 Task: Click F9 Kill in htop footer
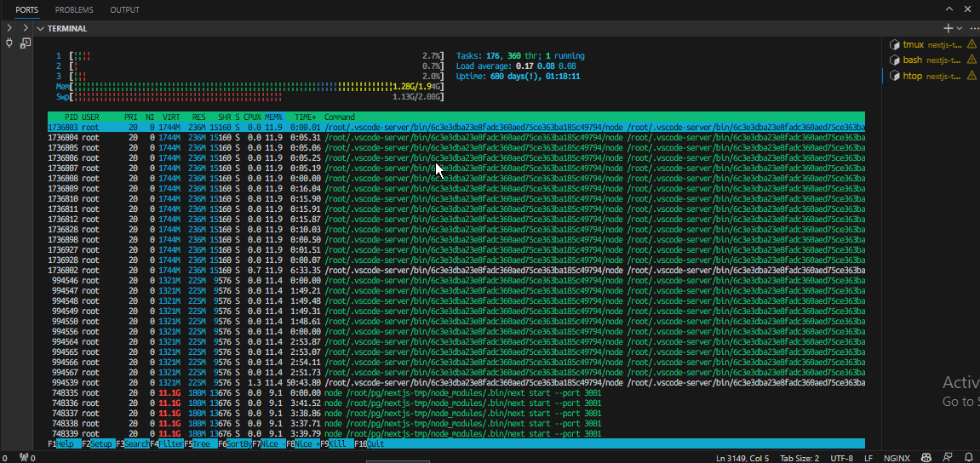[x=337, y=443]
